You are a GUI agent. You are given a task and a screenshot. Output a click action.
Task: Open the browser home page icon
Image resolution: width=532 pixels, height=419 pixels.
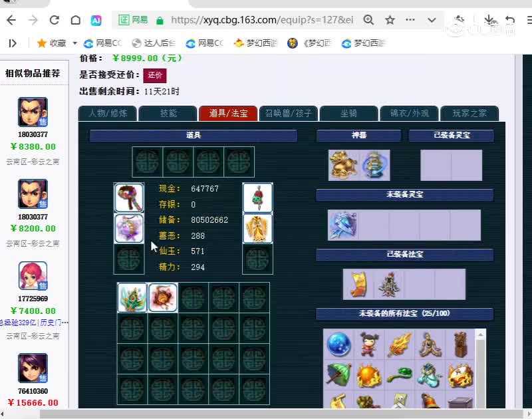click(x=75, y=20)
